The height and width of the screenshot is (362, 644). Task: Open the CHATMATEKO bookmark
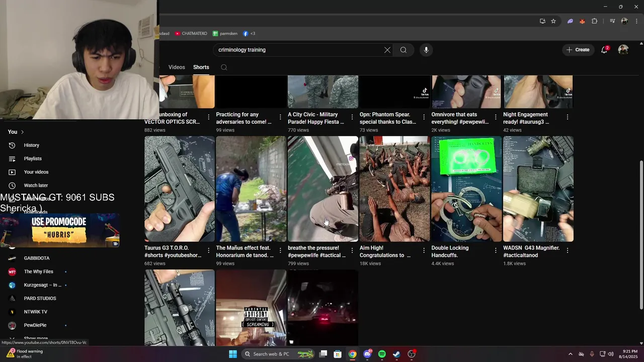191,34
